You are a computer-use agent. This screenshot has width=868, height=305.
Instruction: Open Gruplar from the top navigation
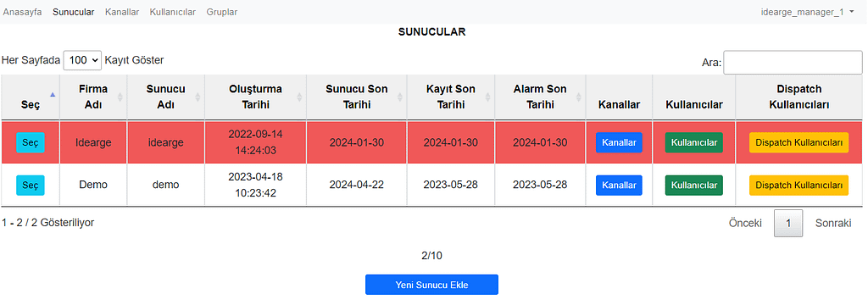tap(222, 12)
